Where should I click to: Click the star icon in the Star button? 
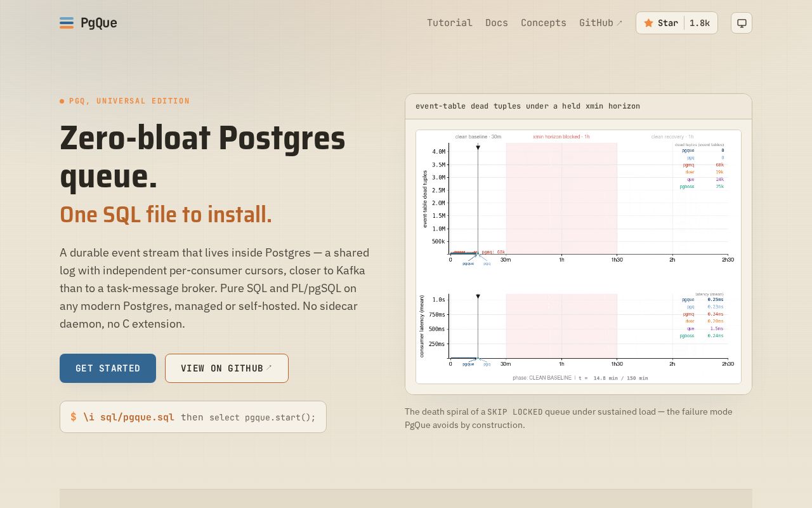pyautogui.click(x=648, y=23)
